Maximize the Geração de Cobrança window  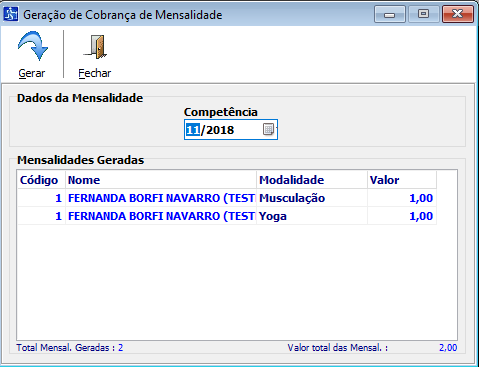coord(424,14)
